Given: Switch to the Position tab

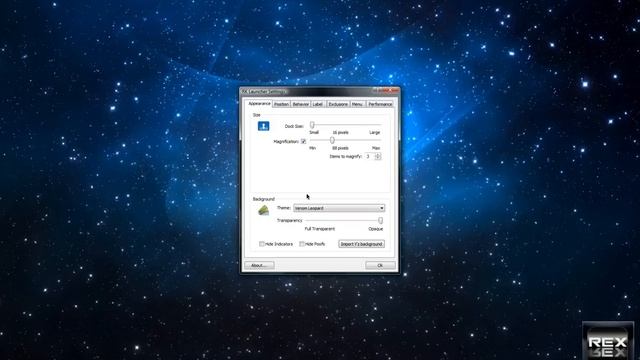Looking at the screenshot, I should pyautogui.click(x=281, y=104).
